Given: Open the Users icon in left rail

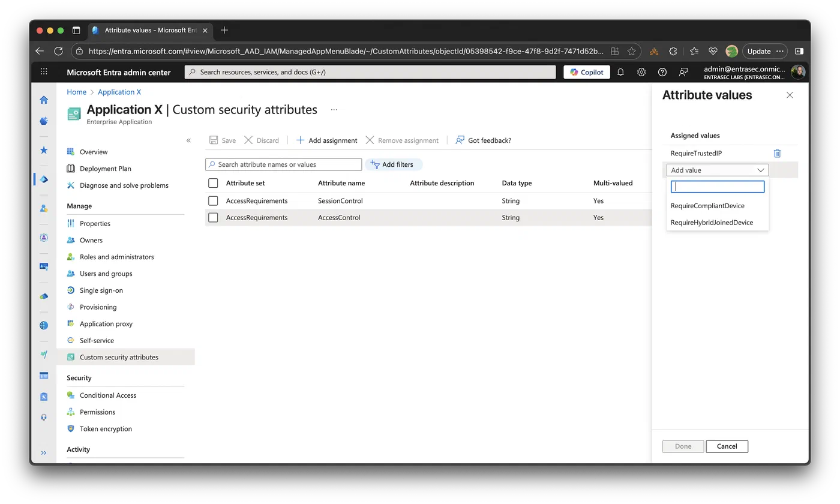Looking at the screenshot, I should pos(44,208).
